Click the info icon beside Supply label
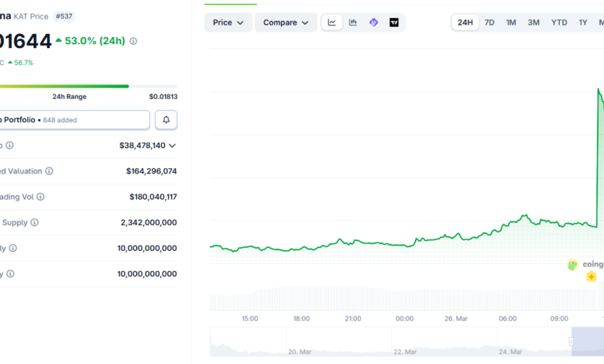The image size is (604, 364). tap(34, 222)
